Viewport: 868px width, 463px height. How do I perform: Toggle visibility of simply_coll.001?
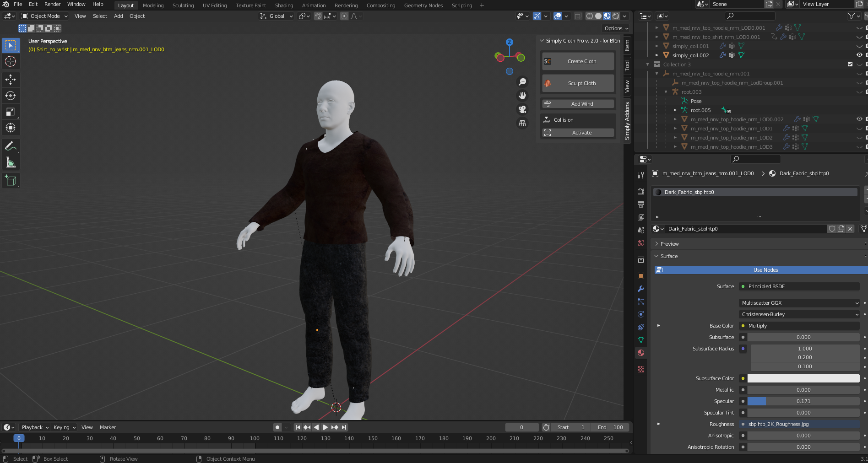(859, 46)
